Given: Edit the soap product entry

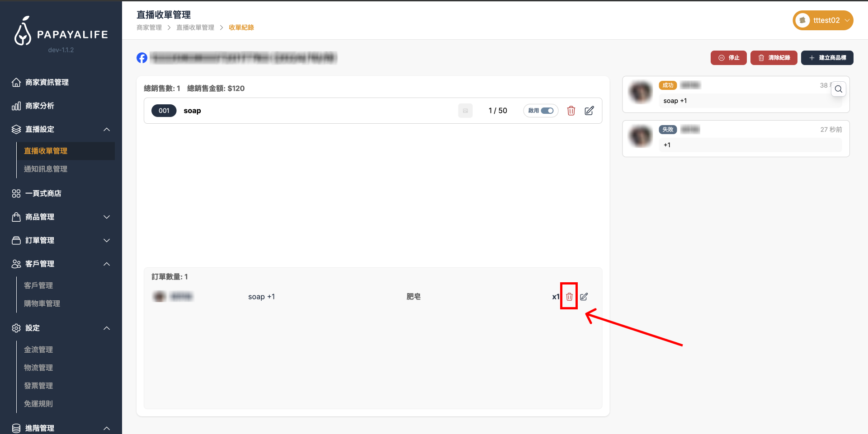Looking at the screenshot, I should (x=589, y=111).
